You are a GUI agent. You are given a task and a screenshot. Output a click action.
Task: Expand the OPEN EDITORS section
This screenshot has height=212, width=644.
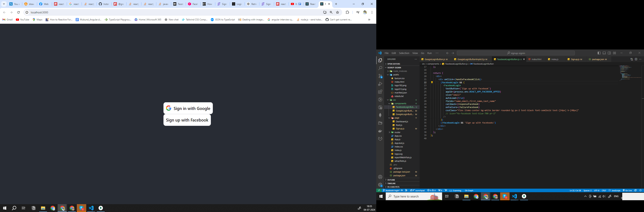point(402,64)
